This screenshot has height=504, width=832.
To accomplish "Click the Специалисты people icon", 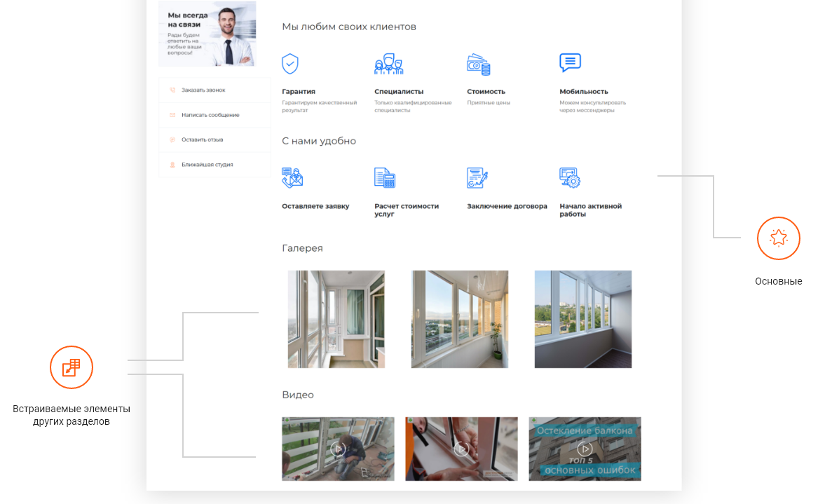I will [388, 64].
